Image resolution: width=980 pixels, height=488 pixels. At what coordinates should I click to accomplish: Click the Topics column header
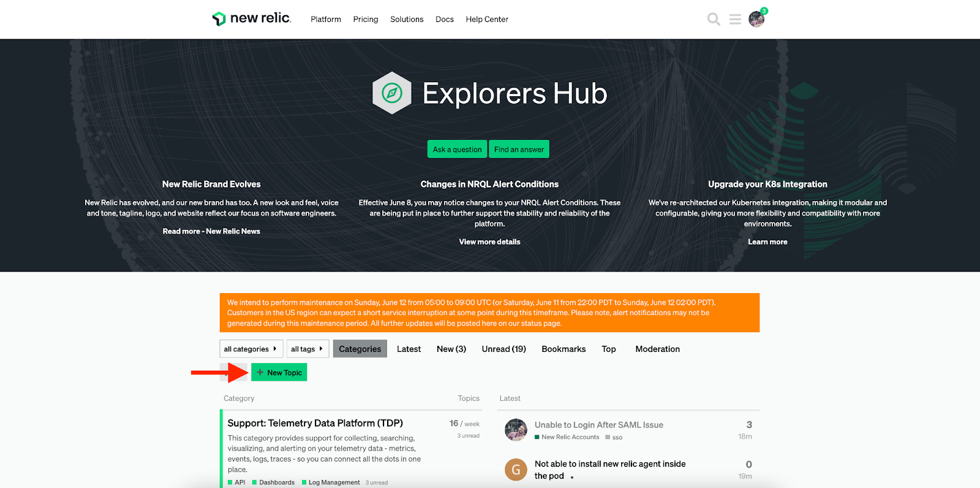pos(469,398)
